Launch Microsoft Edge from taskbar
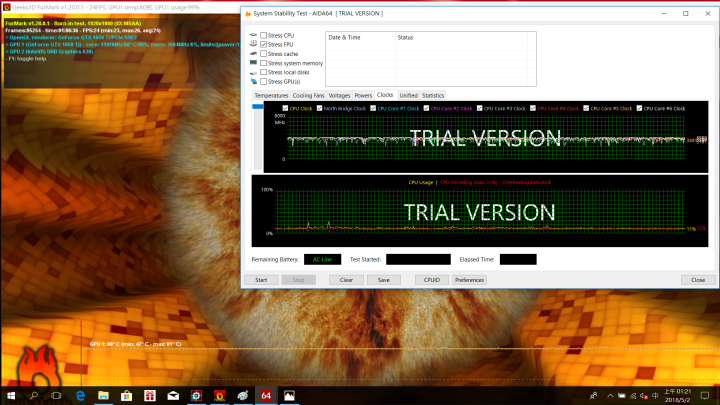 [x=80, y=395]
